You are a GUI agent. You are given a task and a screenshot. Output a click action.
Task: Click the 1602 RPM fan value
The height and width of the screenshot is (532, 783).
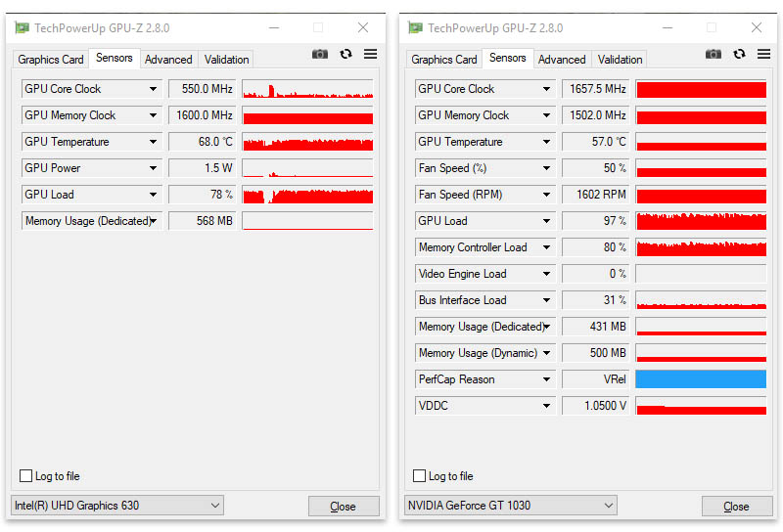(596, 195)
